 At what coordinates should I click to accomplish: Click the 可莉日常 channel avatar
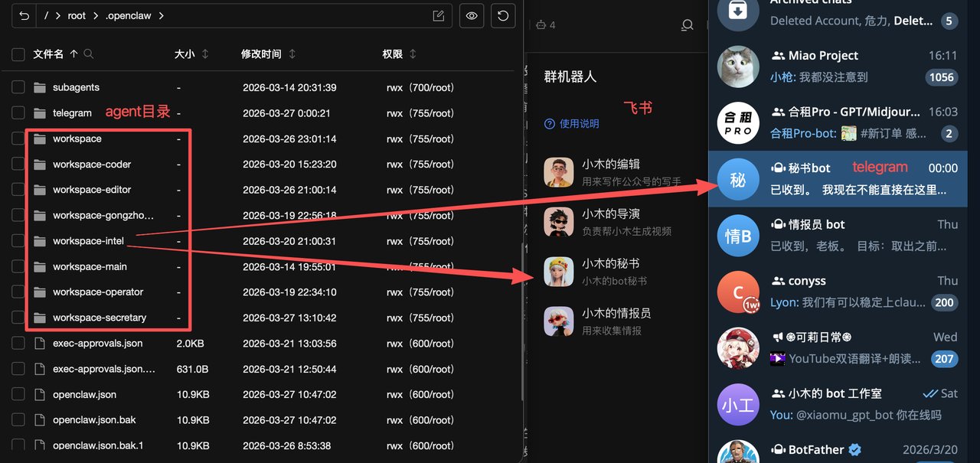point(738,348)
